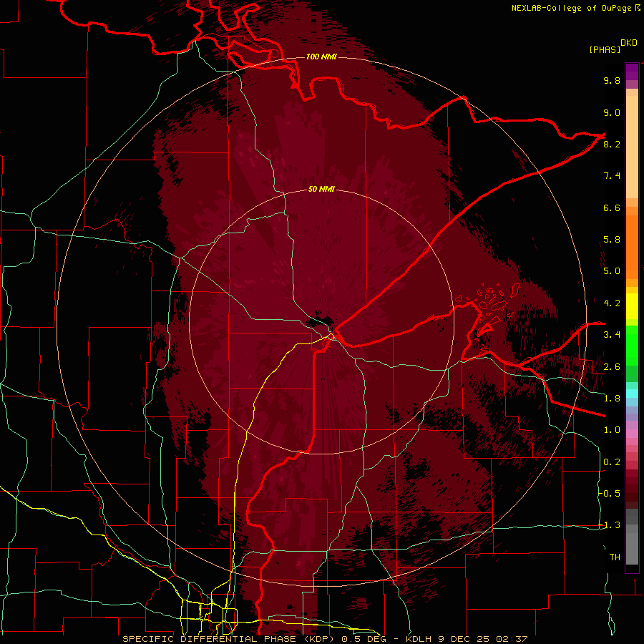Click the 6.6 scale label
The height and width of the screenshot is (644, 644).
coord(612,208)
